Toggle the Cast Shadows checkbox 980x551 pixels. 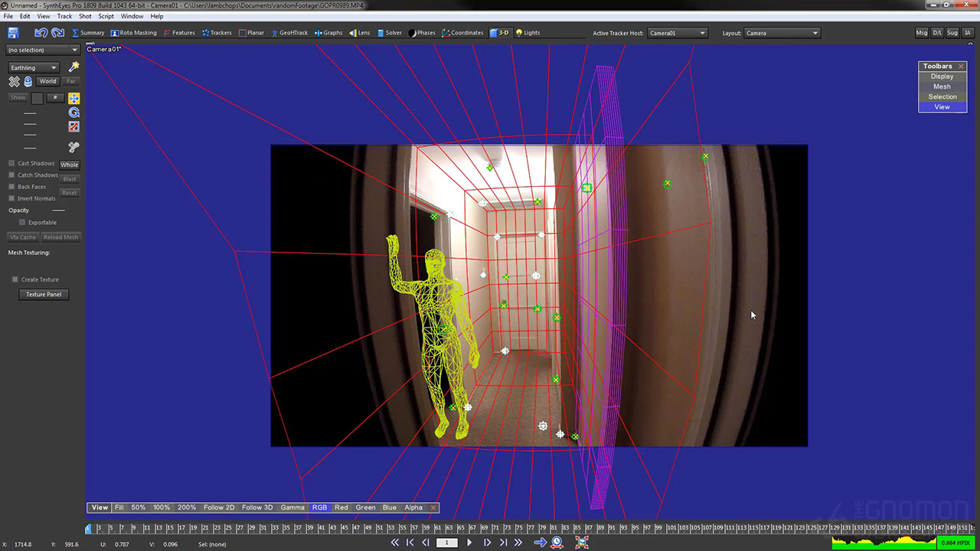11,164
